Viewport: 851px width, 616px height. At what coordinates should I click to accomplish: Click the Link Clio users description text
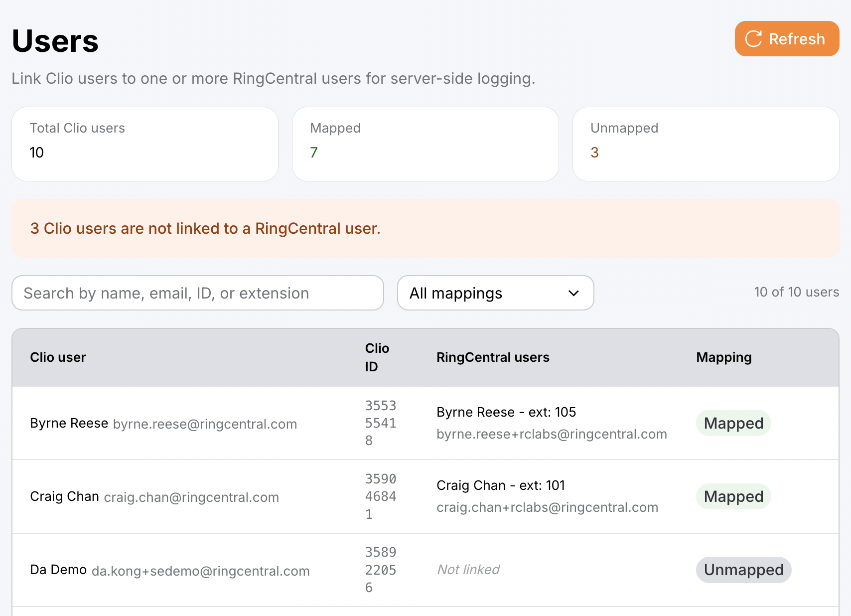pos(273,79)
